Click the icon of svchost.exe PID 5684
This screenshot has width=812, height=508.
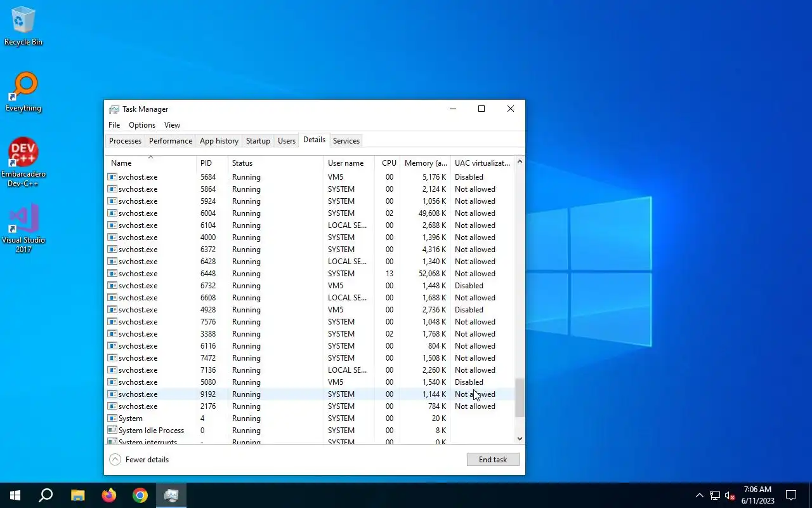click(x=112, y=177)
